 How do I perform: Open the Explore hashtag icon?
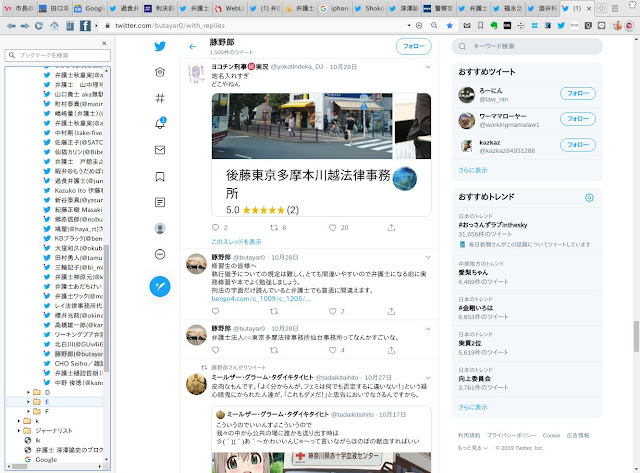160,98
